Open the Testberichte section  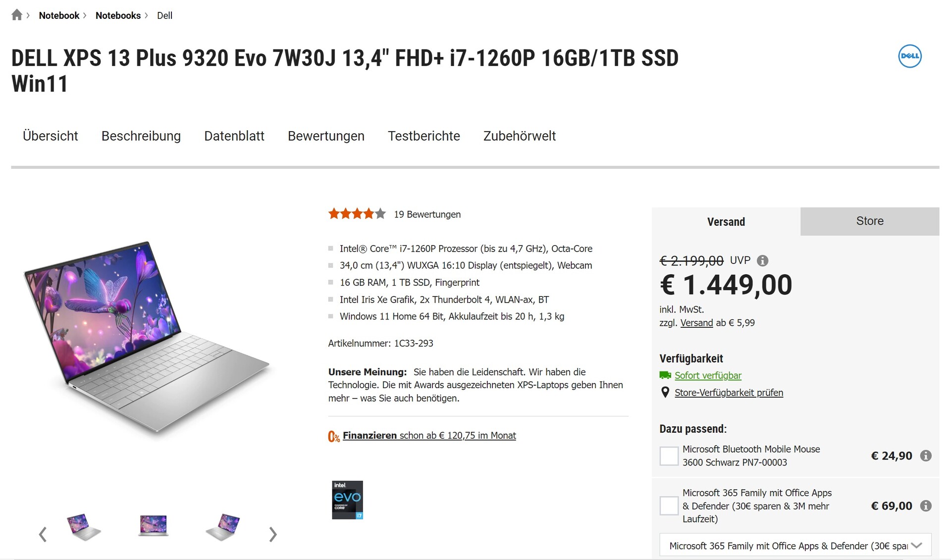tap(423, 136)
